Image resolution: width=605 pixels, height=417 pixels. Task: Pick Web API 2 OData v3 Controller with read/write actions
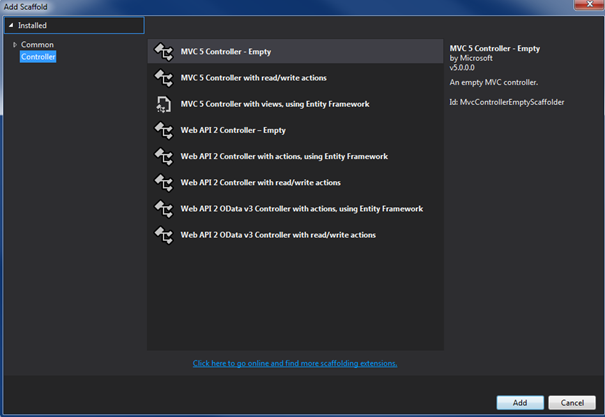point(279,234)
